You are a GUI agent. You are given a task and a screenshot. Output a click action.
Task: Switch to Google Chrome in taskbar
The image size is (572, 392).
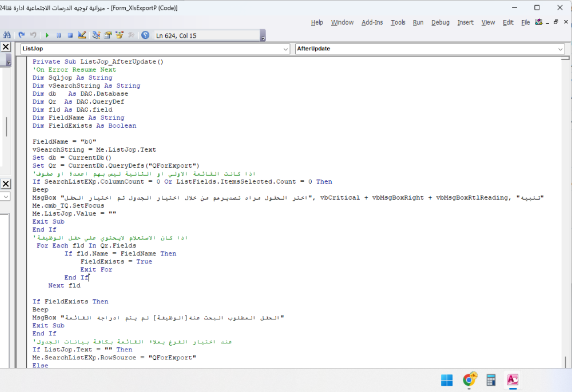[x=470, y=380]
